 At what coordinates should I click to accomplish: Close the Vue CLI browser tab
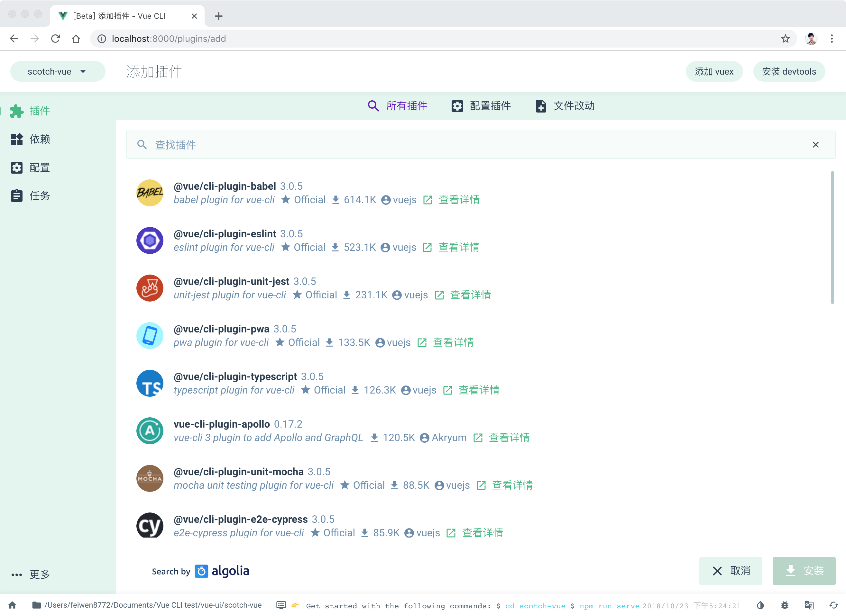194,16
